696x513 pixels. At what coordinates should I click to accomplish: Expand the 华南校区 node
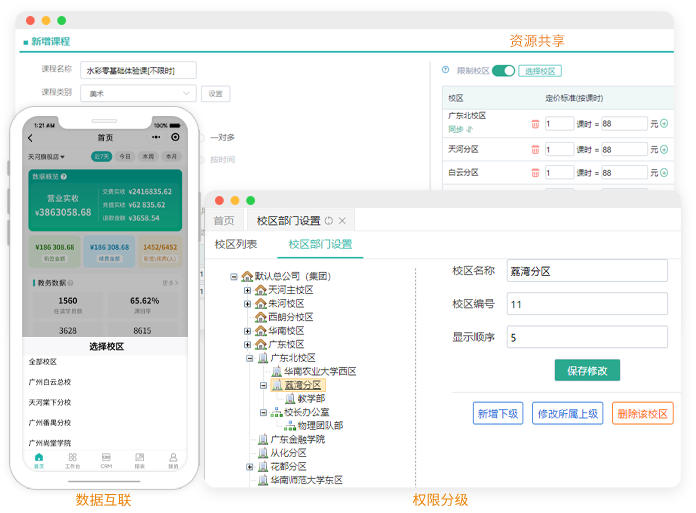[x=248, y=331]
